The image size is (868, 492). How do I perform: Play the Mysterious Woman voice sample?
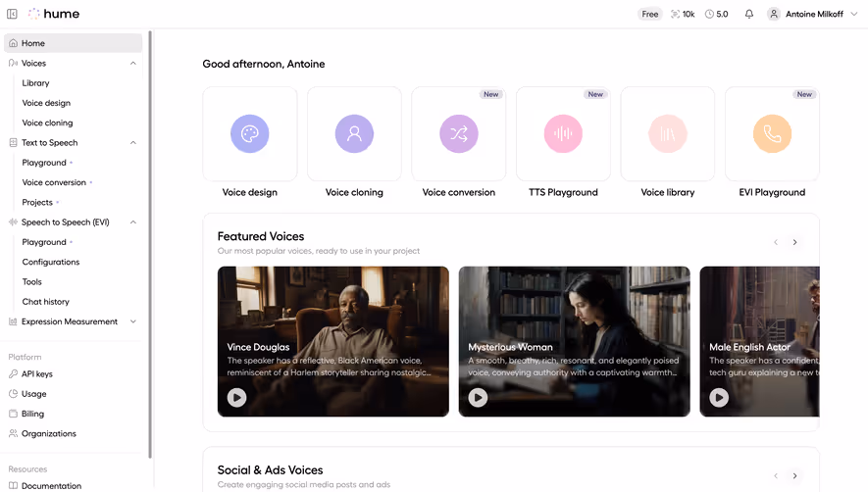click(479, 397)
